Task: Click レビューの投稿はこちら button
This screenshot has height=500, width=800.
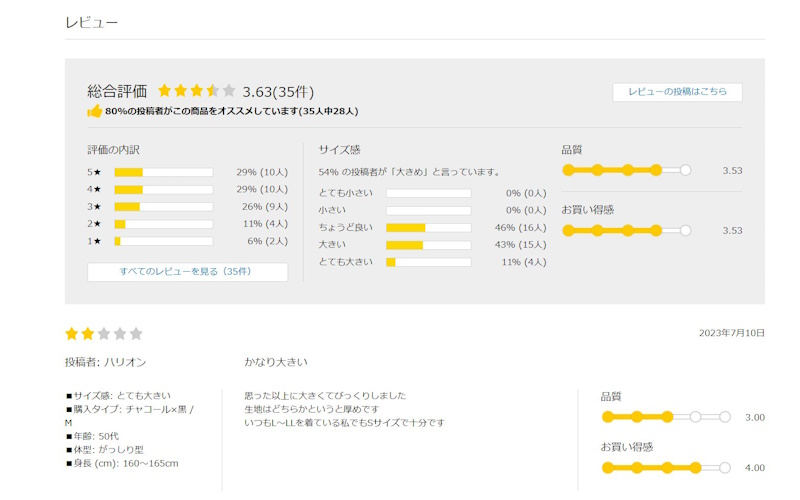Action: tap(677, 92)
